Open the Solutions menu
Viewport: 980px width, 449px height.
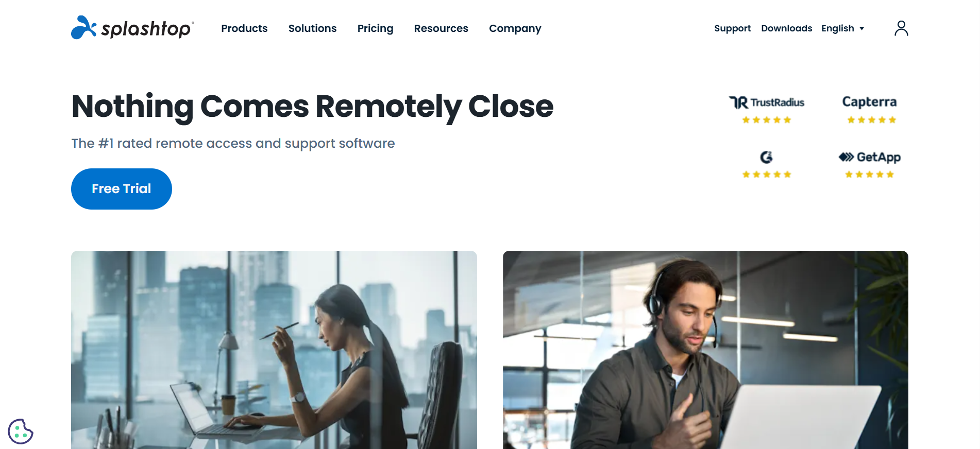pos(312,28)
